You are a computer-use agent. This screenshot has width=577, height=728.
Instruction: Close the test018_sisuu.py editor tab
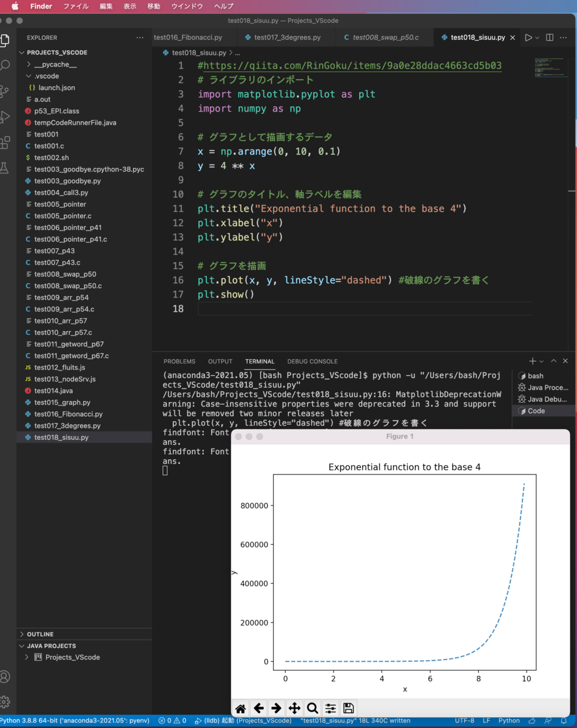pyautogui.click(x=513, y=38)
